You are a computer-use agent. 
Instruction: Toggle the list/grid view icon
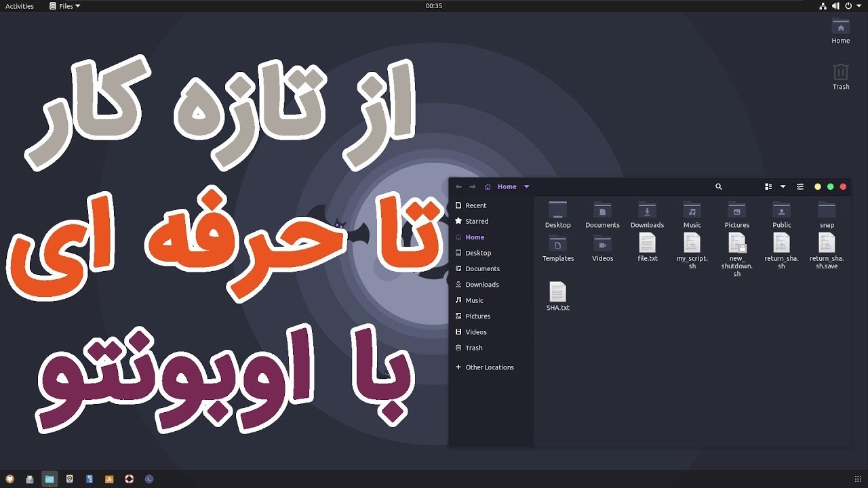click(768, 186)
